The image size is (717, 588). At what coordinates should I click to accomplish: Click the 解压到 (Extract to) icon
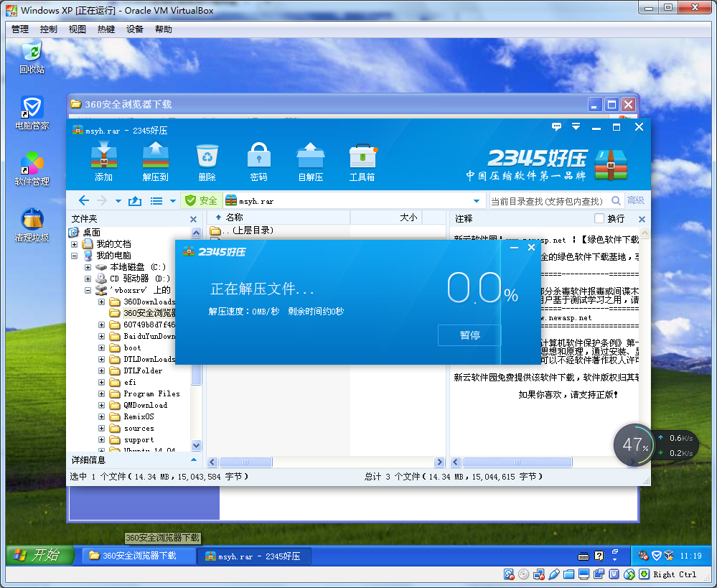pos(156,161)
